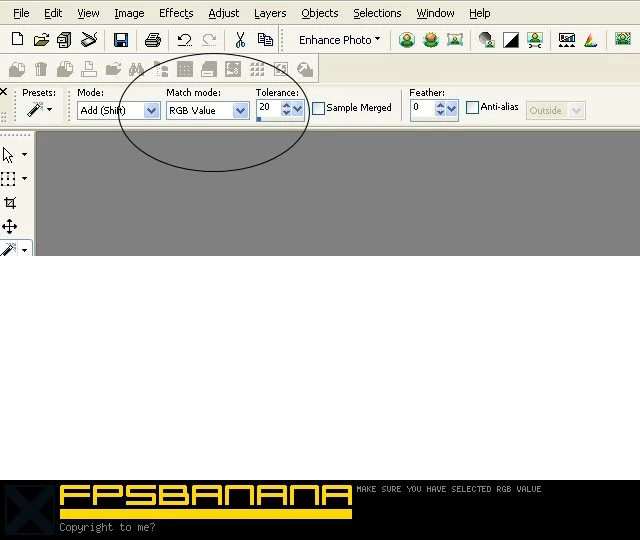This screenshot has width=640, height=540.
Task: Click the Browse files icon
Action: tap(64, 40)
